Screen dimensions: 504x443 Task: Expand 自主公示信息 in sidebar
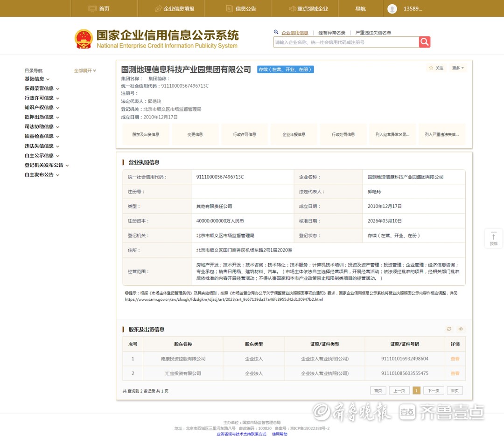pos(42,155)
